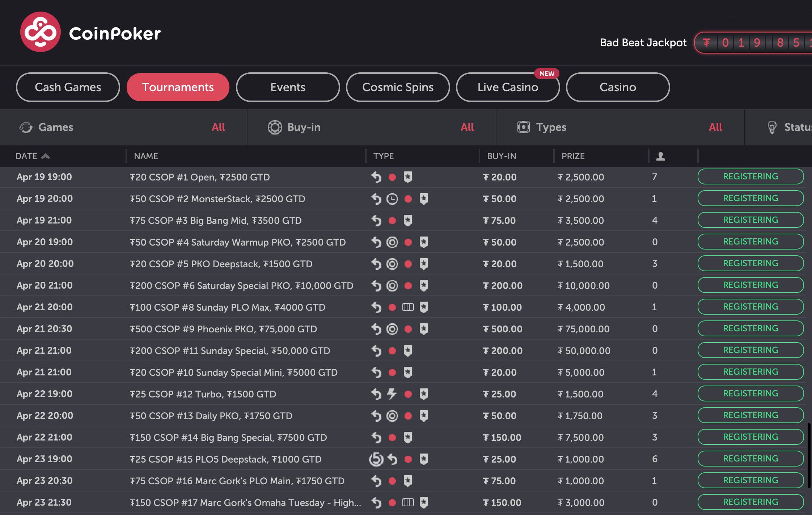Click the 5-card icon on CSOP #15 PLO5
Image resolution: width=812 pixels, height=515 pixels.
[x=376, y=459]
